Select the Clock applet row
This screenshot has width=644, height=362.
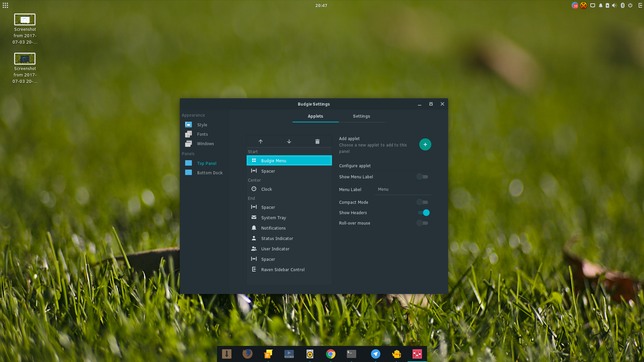coord(289,189)
